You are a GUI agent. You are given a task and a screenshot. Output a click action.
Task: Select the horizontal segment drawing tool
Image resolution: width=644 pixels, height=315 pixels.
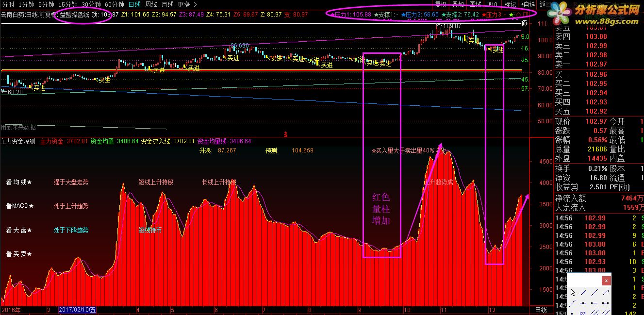pos(605,303)
